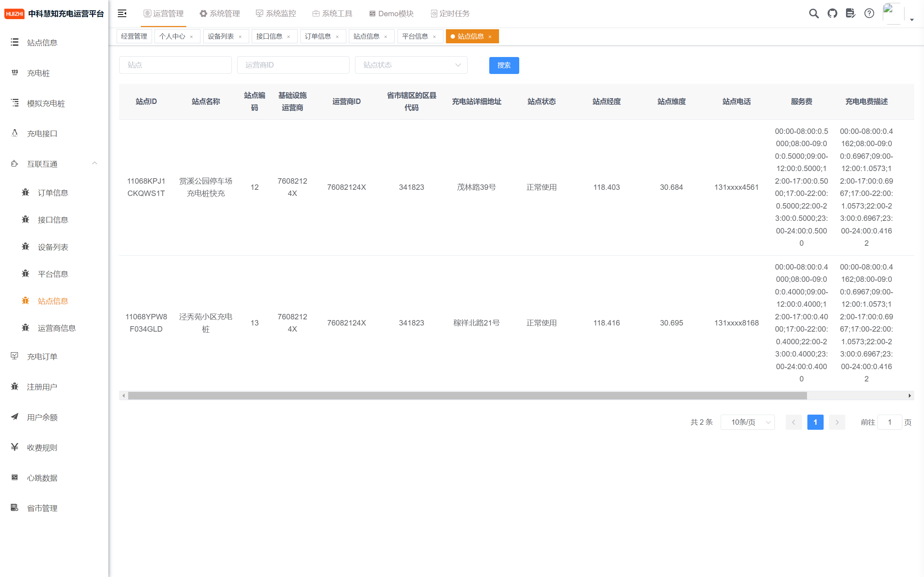Close the 接口信息 page tab
Viewport: 924px width, 577px height.
click(289, 37)
